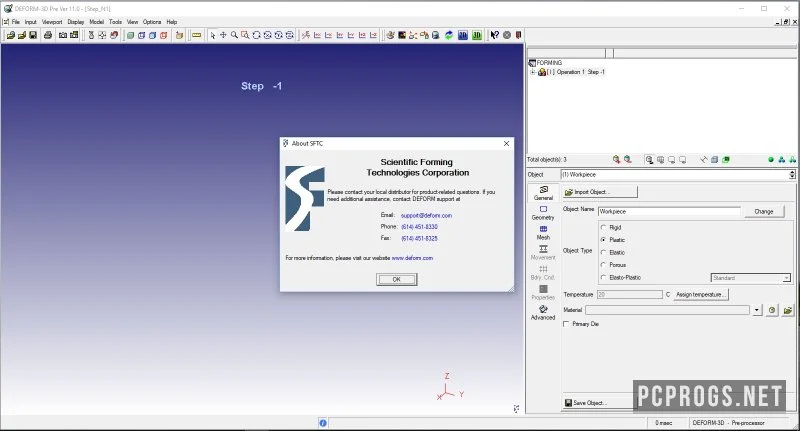Click the Save floppy disk toolbar icon

coord(33,35)
